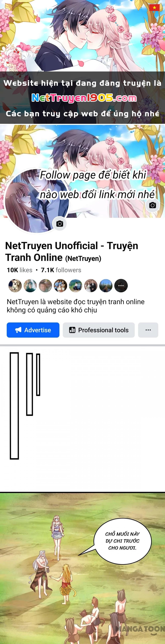Click the page title NetTruyen Unofficial

(x=72, y=252)
